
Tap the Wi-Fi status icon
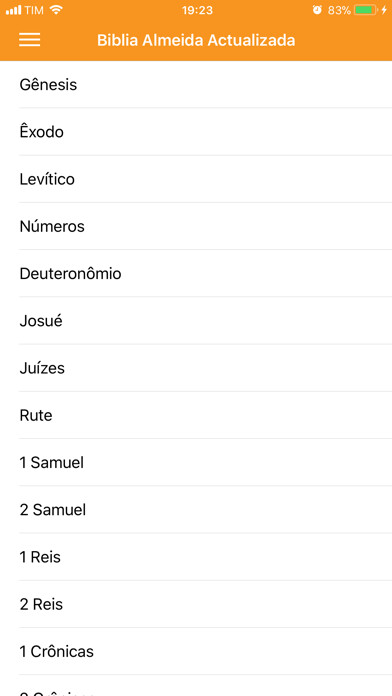(x=56, y=10)
